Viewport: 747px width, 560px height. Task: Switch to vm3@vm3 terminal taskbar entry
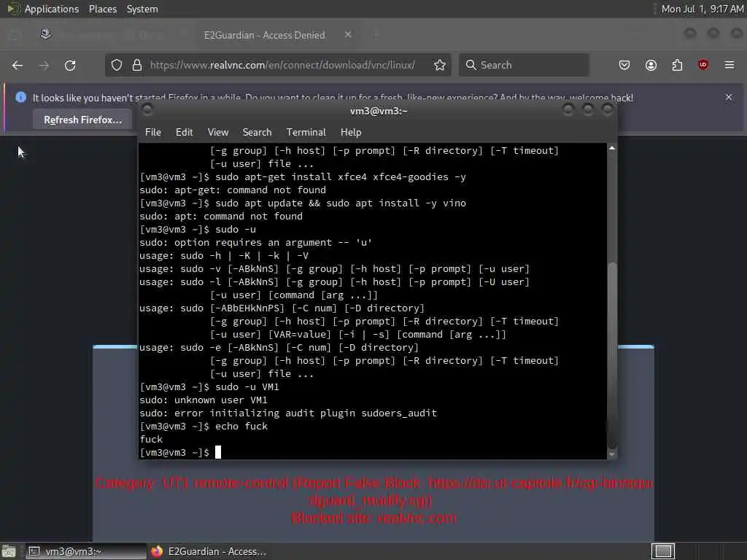[x=86, y=551]
